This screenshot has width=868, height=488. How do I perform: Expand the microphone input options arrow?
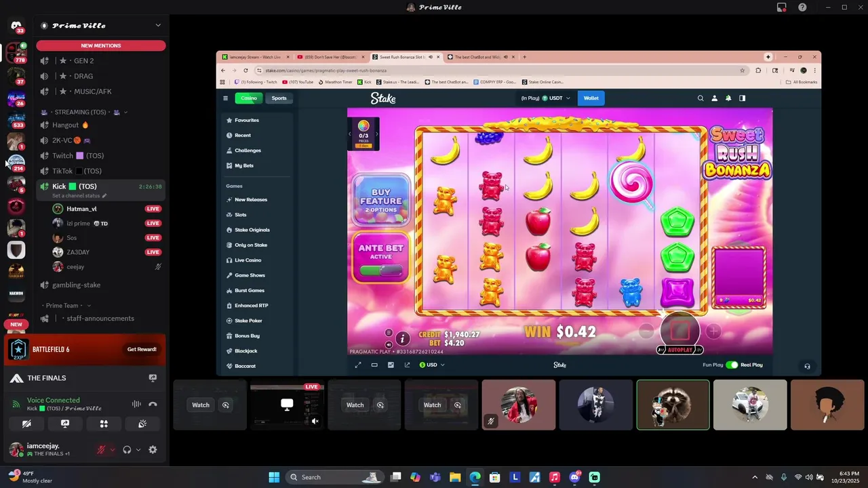click(x=113, y=449)
